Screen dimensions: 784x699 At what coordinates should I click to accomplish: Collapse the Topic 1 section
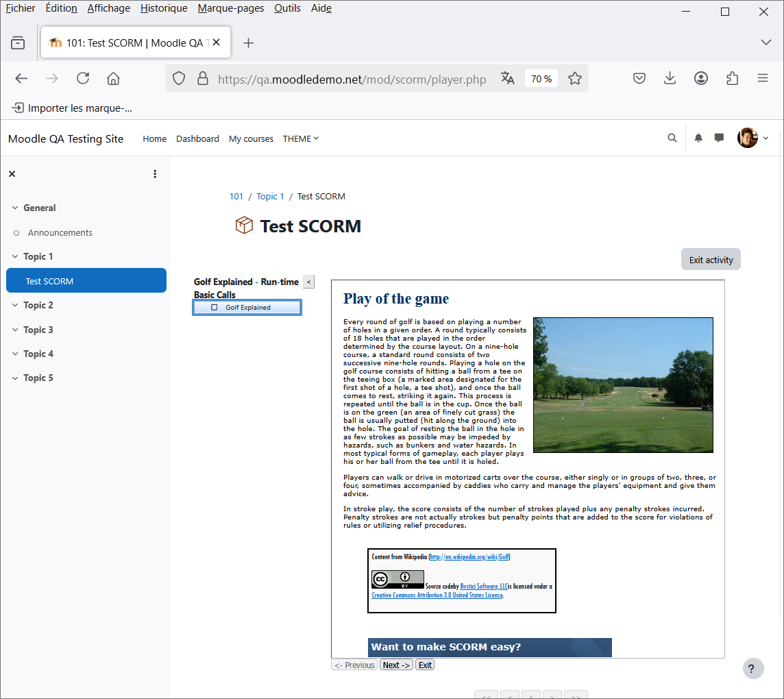coord(15,256)
